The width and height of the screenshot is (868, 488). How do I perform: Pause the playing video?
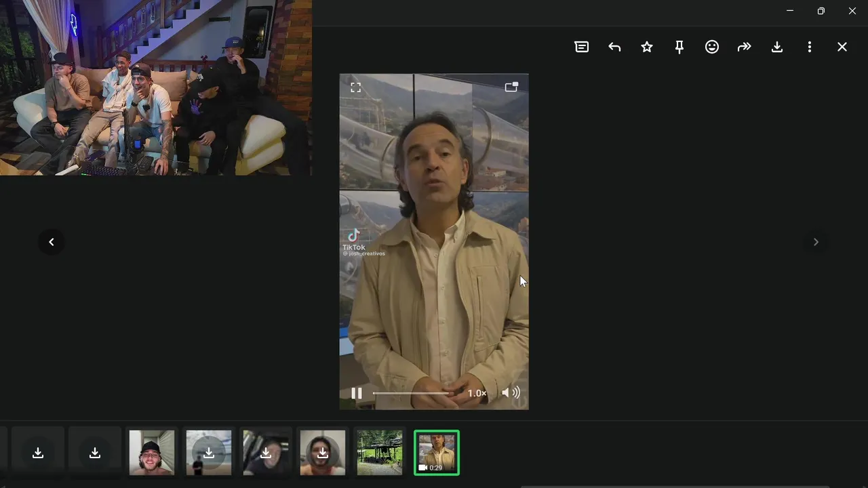click(357, 393)
